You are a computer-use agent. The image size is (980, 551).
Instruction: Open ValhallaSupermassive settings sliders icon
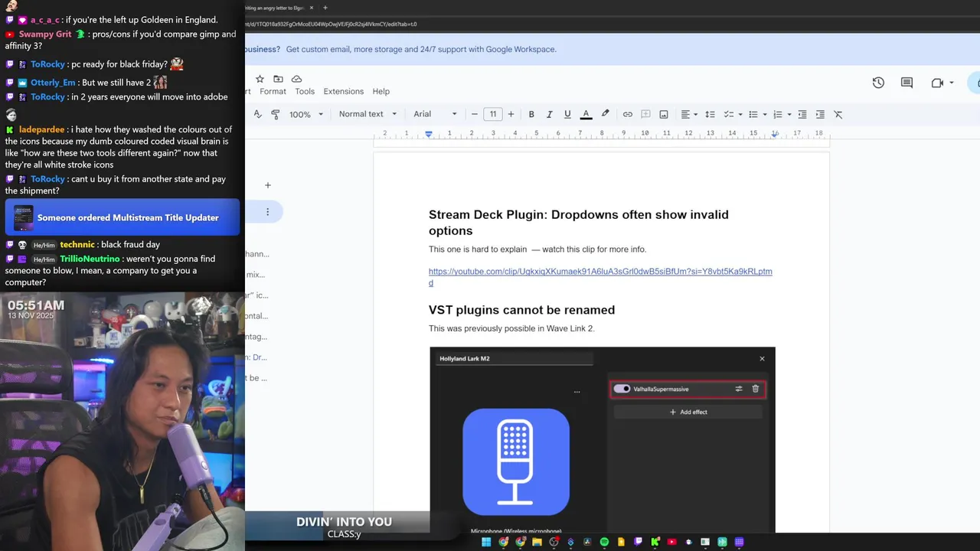(739, 389)
